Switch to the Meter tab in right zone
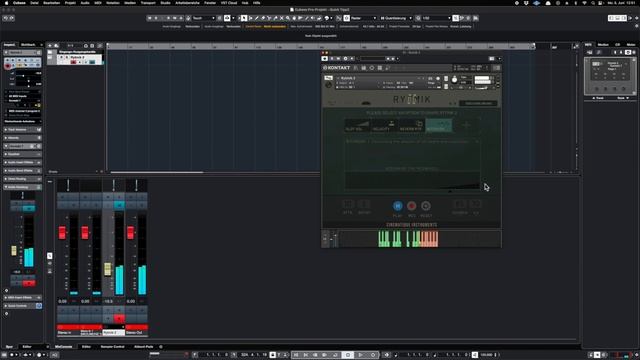Image resolution: width=640 pixels, height=360 pixels. pos(631,44)
